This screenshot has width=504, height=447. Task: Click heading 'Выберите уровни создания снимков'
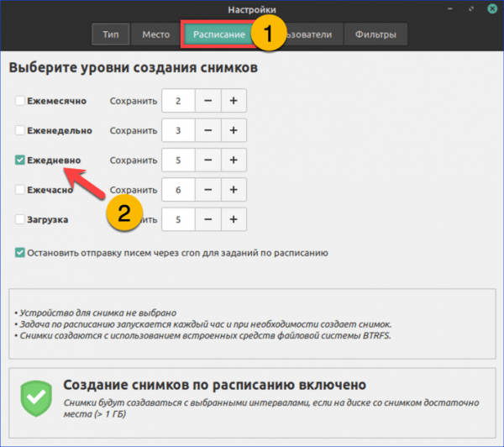(x=133, y=67)
